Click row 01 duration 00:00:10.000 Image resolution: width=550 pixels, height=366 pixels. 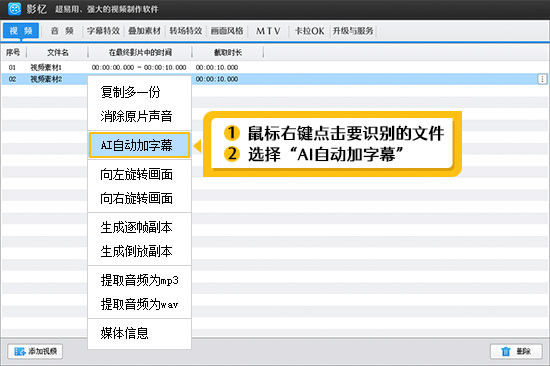pyautogui.click(x=217, y=67)
